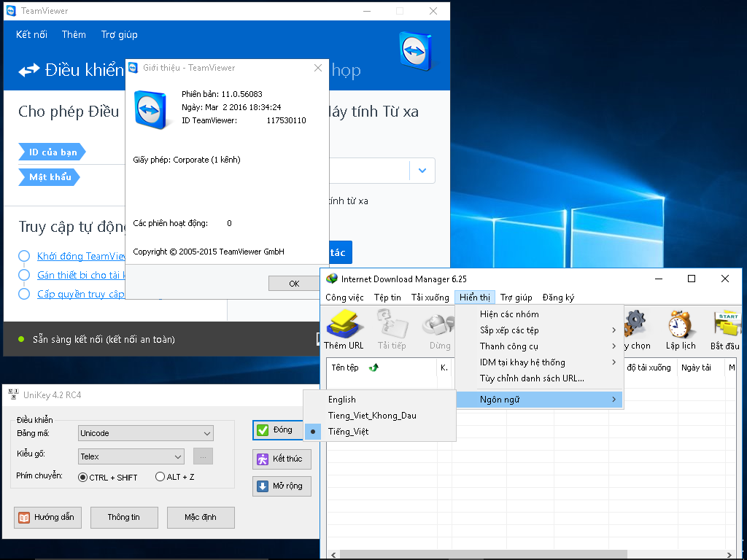Open the Bảng mã Unicode dropdown
The height and width of the screenshot is (560, 747).
[146, 433]
